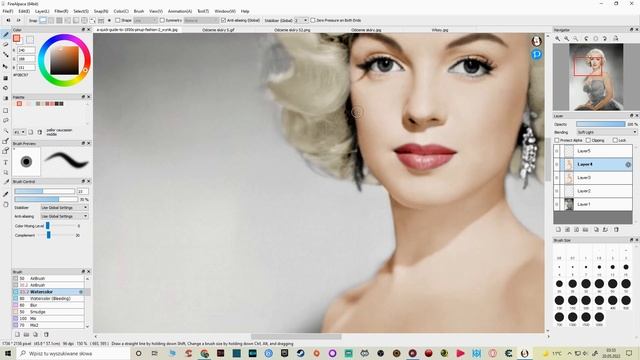The width and height of the screenshot is (640, 360).
Task: Rotate view right in Navigator
Action: pos(605,38)
